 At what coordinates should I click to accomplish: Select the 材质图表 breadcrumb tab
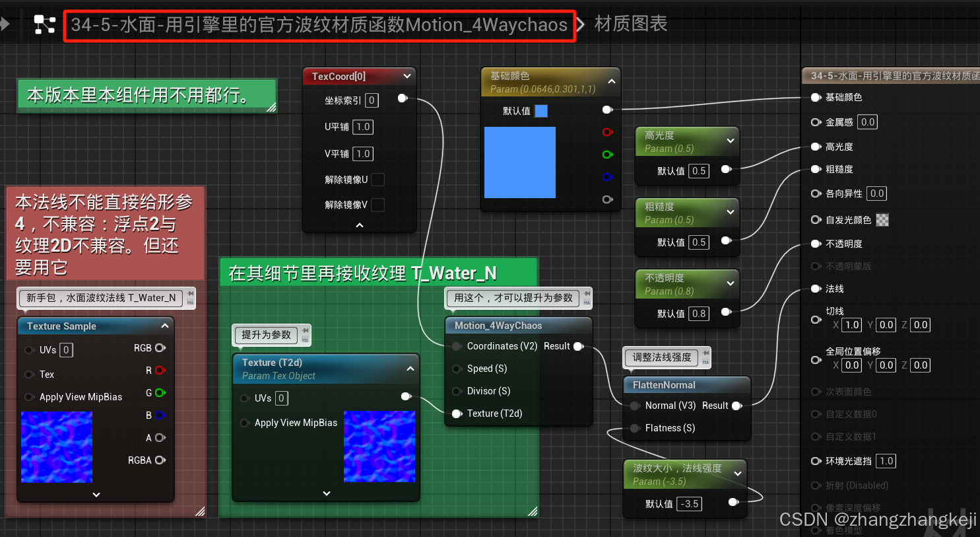[x=630, y=24]
